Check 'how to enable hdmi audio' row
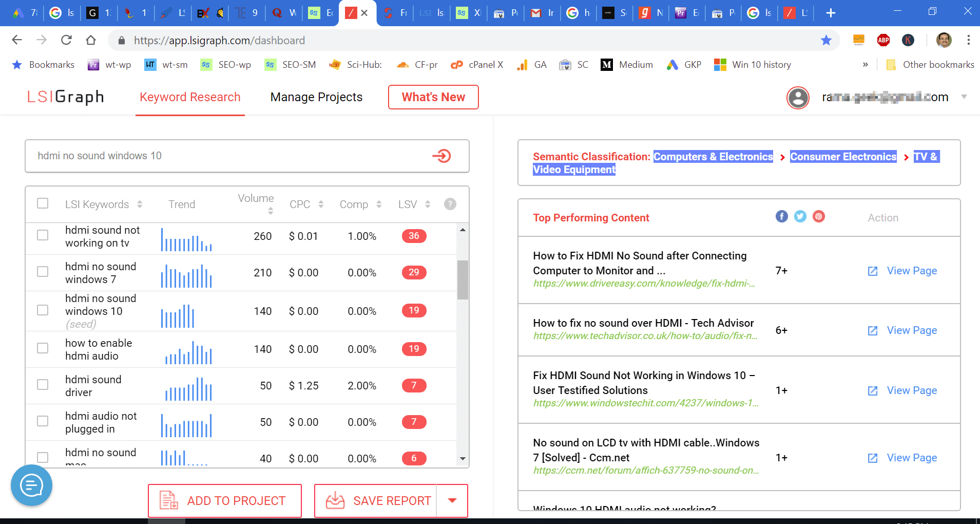Screen dimensions: 980x524 (x=43, y=348)
